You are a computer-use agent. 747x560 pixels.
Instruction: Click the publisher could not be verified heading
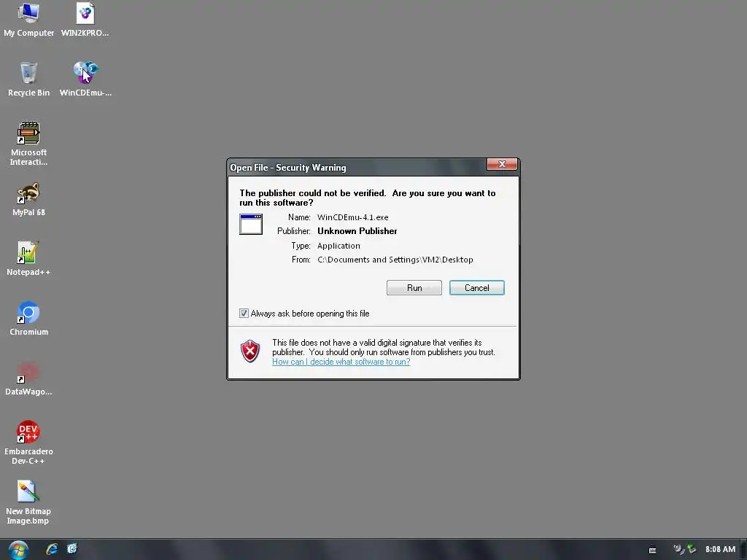coord(368,198)
